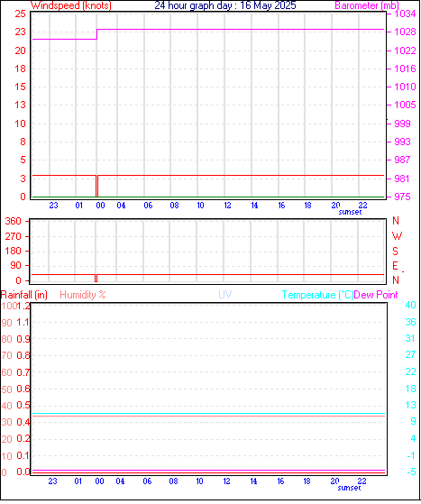Click wind direction scale value 180
This screenshot has height=504, width=421.
click(x=13, y=251)
